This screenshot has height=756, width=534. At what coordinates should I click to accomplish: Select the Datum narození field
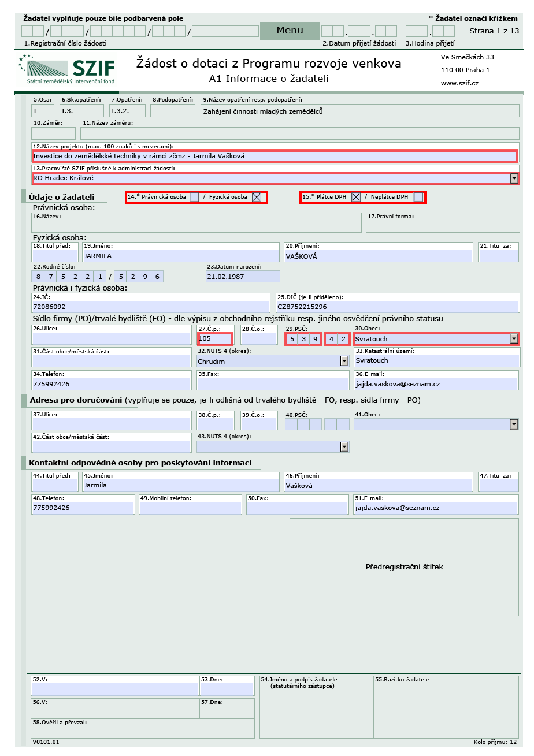(243, 277)
